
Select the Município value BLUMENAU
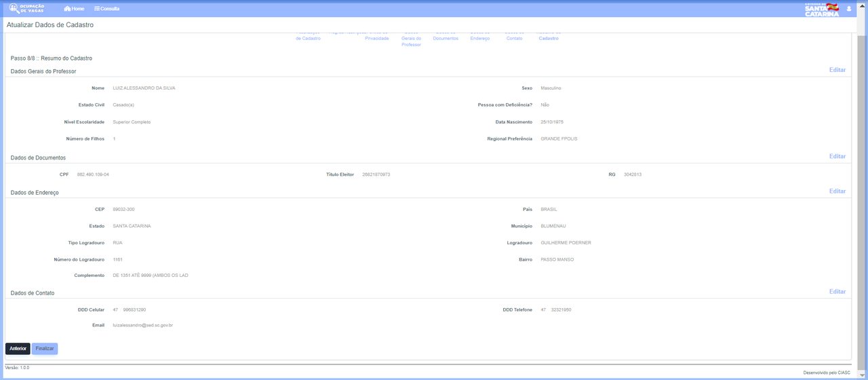pos(553,226)
